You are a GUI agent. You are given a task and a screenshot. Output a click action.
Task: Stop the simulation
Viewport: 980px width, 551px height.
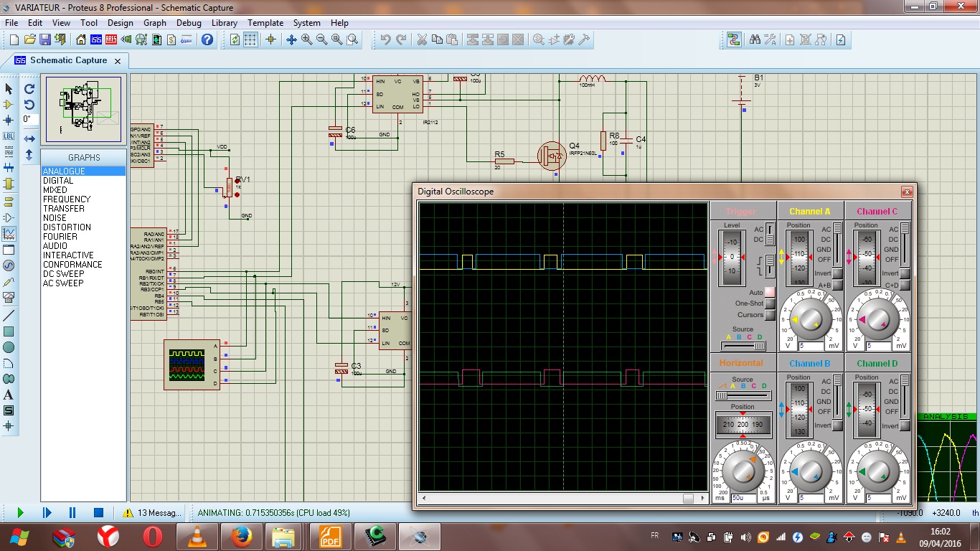coord(99,512)
